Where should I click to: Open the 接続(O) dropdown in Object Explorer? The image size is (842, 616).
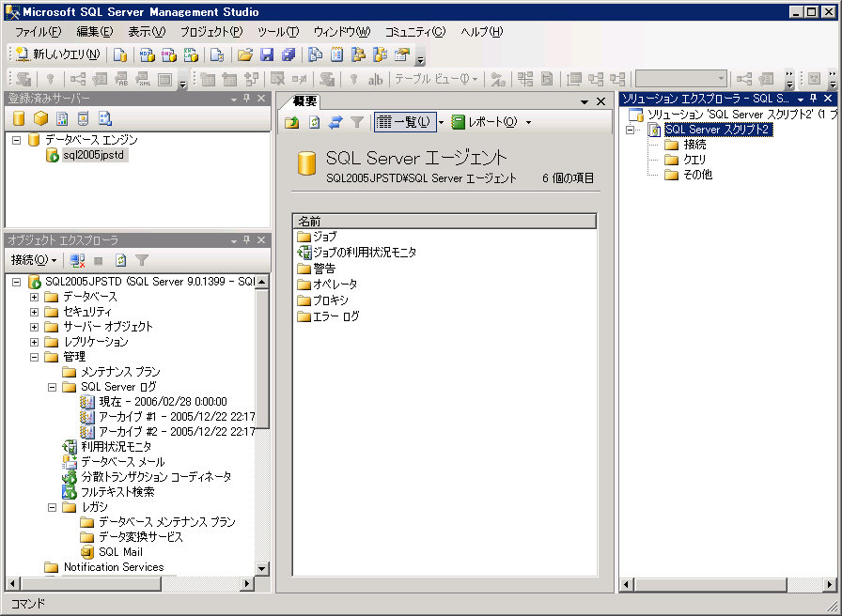coord(34,260)
